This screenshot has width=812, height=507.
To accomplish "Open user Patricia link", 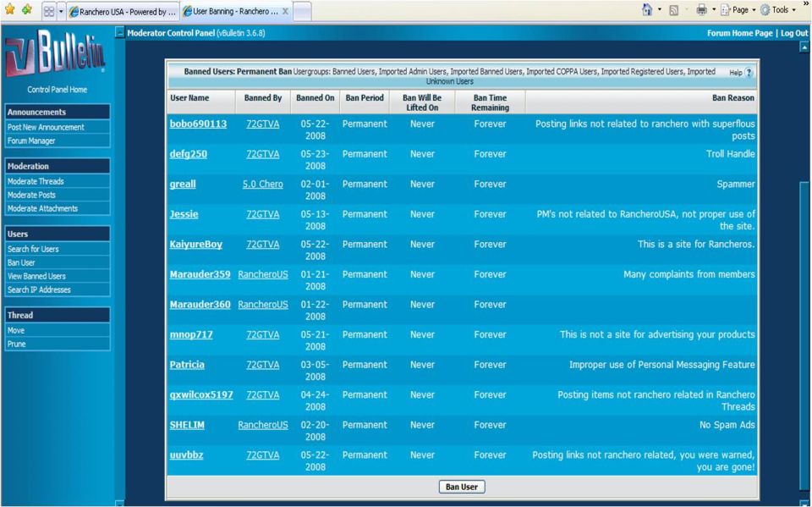I will pyautogui.click(x=187, y=365).
